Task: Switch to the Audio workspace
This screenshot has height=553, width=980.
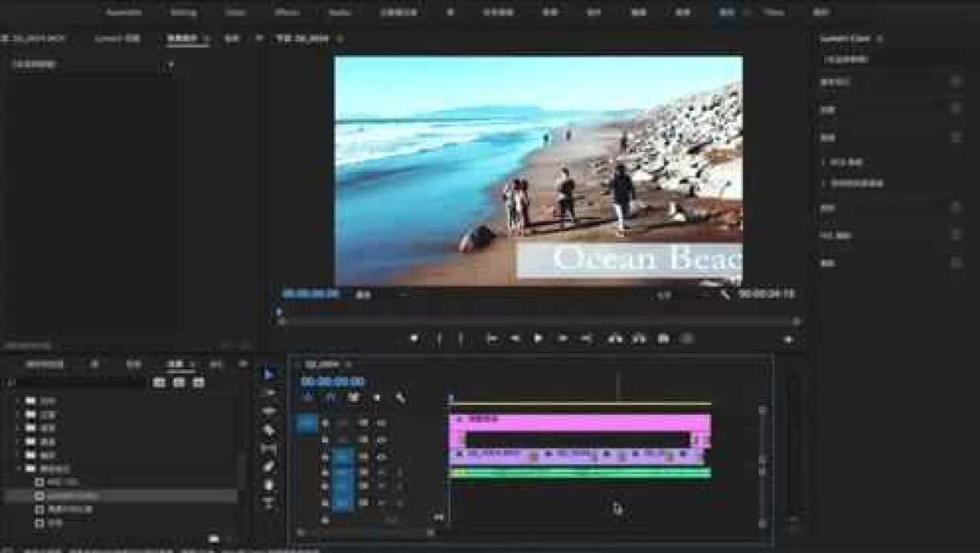Action: pyautogui.click(x=339, y=12)
